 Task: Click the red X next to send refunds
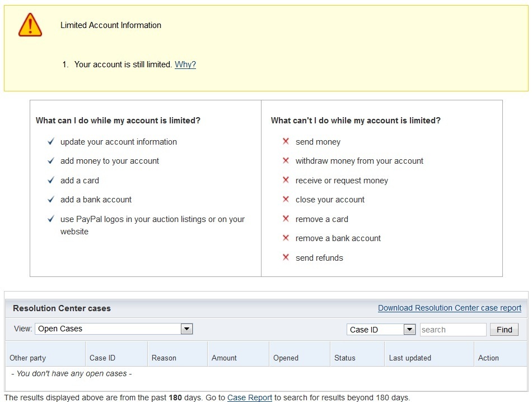(x=286, y=258)
